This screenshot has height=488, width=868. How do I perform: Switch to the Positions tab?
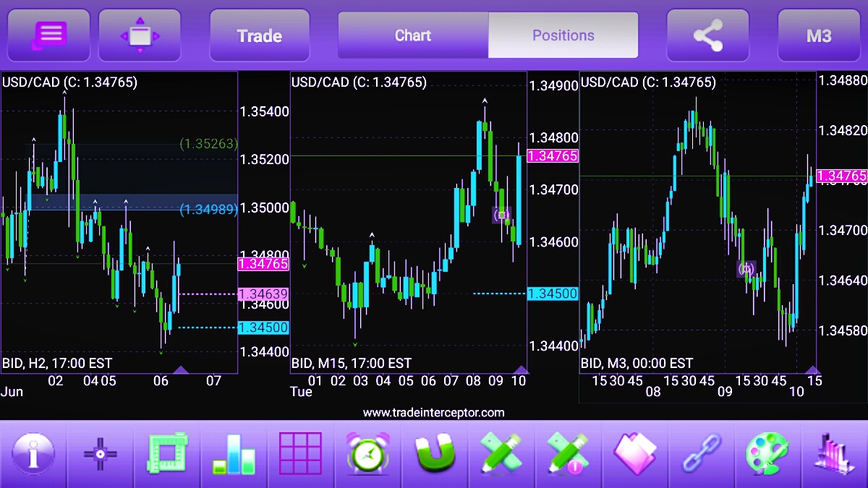coord(563,35)
